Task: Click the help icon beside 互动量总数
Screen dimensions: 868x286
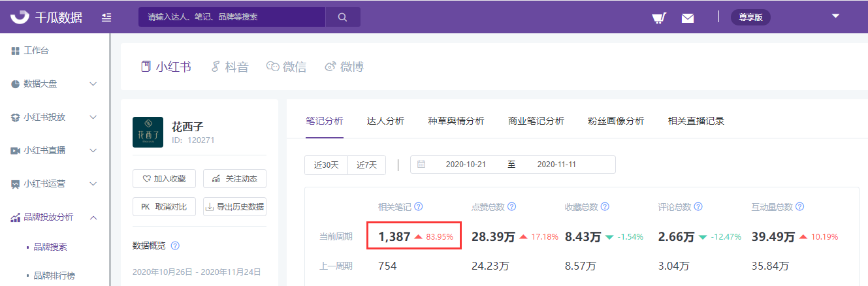Action: 800,207
